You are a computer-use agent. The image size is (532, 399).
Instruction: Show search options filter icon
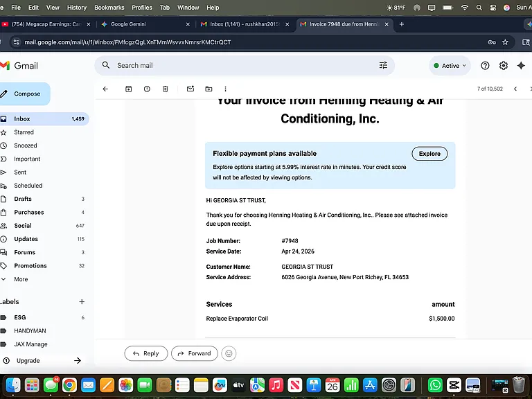tap(383, 65)
